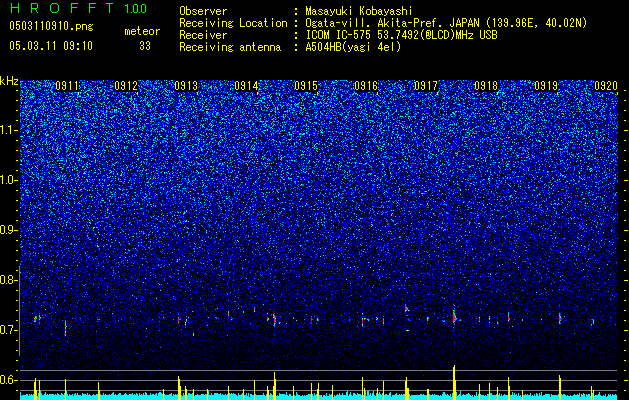Click the 0912 time marker
Image resolution: width=629 pixels, height=400 pixels.
tap(126, 86)
